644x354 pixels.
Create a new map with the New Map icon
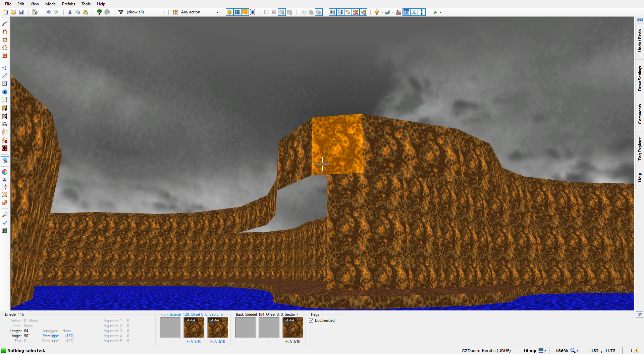(x=6, y=12)
